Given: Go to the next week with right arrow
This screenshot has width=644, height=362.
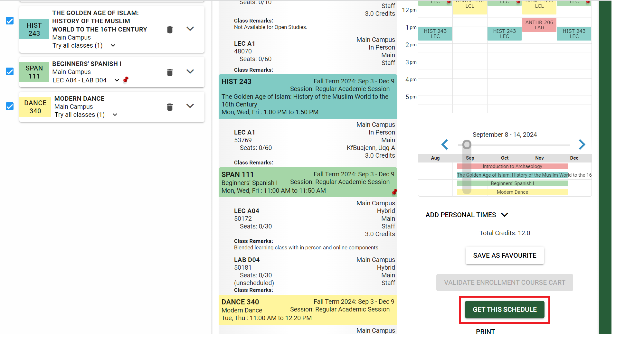Looking at the screenshot, I should click(x=582, y=145).
